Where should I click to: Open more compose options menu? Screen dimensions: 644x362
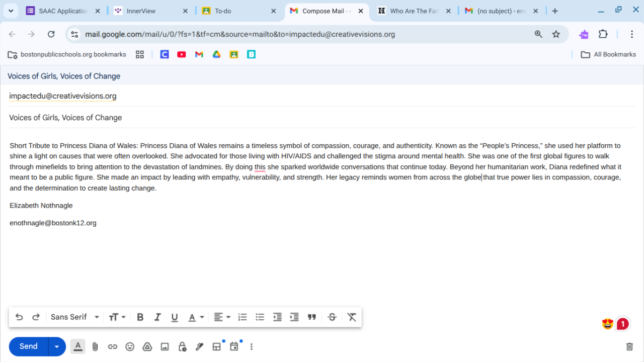[x=252, y=346]
